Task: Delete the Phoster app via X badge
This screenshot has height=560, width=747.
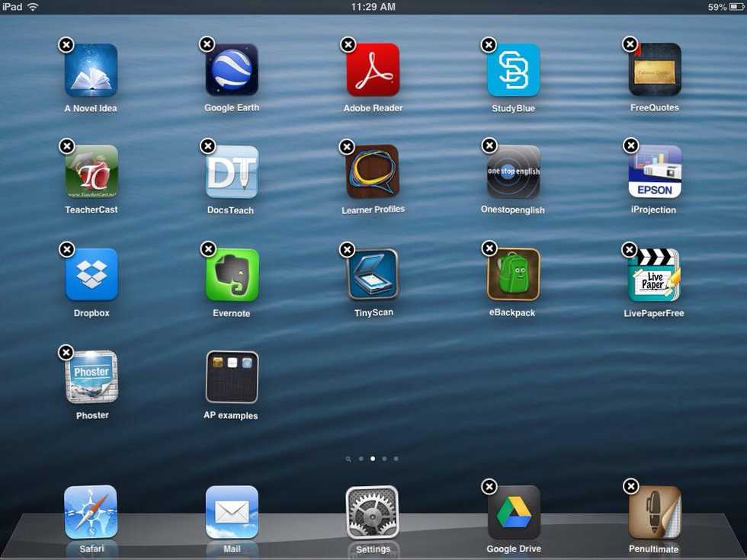Action: 66,352
